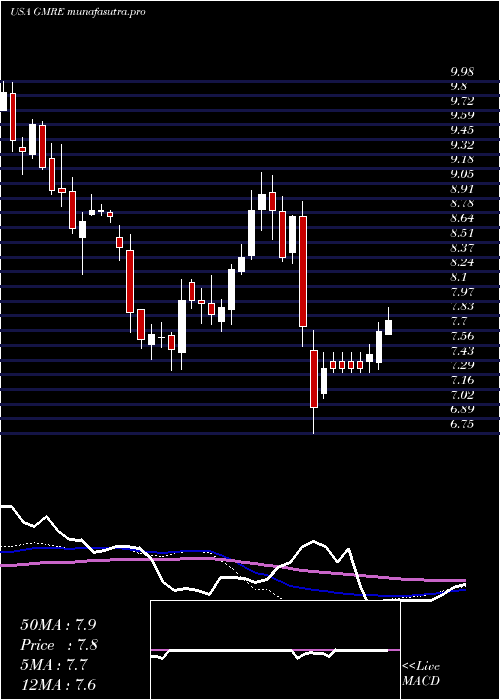The image size is (500, 700).
Task: Select the 8.78 price axis label
Action: click(462, 204)
